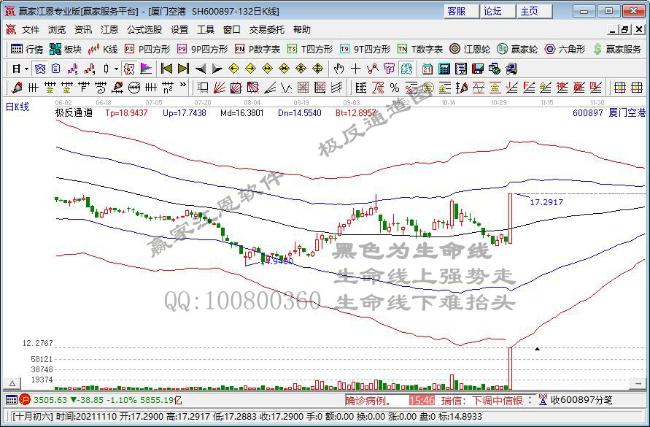Click the 客服 button in title bar
650x427 pixels.
pos(461,11)
